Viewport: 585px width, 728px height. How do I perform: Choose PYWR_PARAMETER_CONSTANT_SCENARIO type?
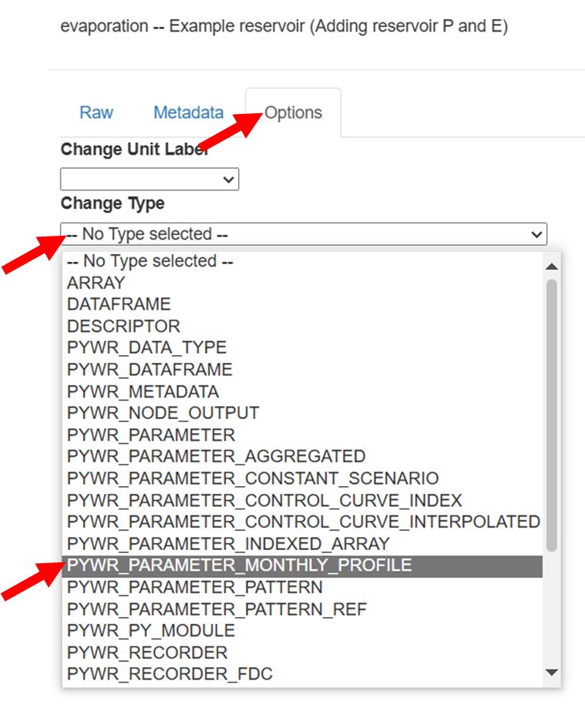pyautogui.click(x=252, y=478)
